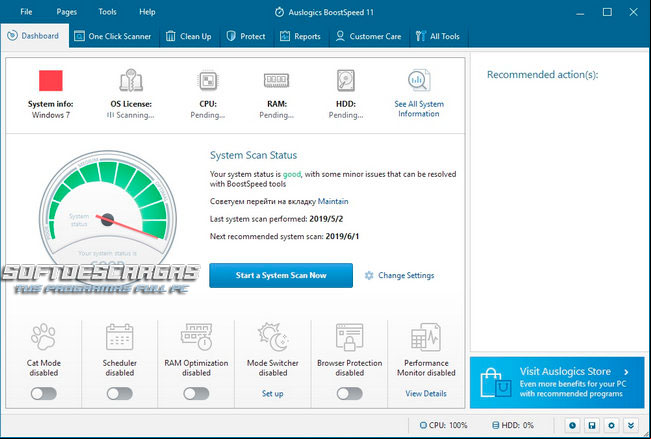Open the Change Settings link

pos(406,275)
